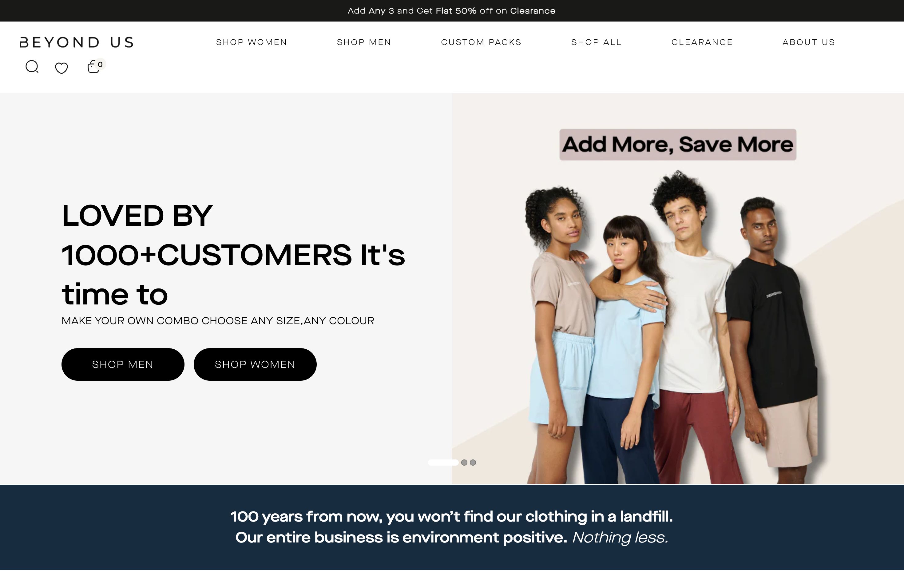Image resolution: width=904 pixels, height=588 pixels.
Task: Click the landfill sustainability message banner
Action: 452,527
